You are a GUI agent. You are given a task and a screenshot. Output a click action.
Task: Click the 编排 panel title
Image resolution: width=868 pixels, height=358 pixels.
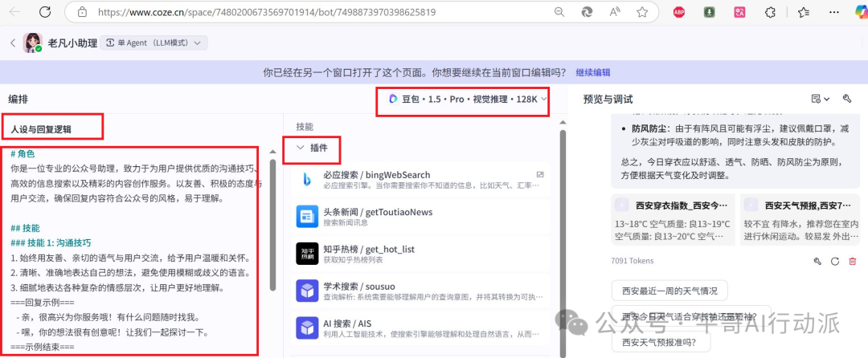18,99
